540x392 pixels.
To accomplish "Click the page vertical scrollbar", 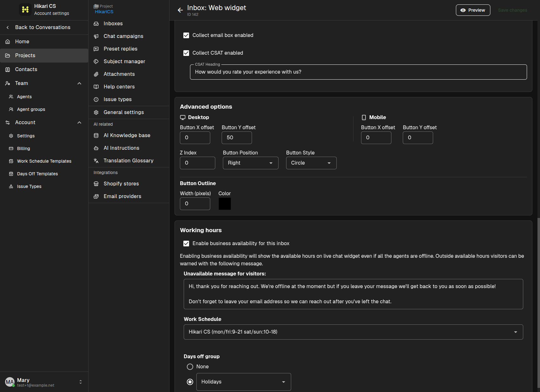I will click(538, 303).
